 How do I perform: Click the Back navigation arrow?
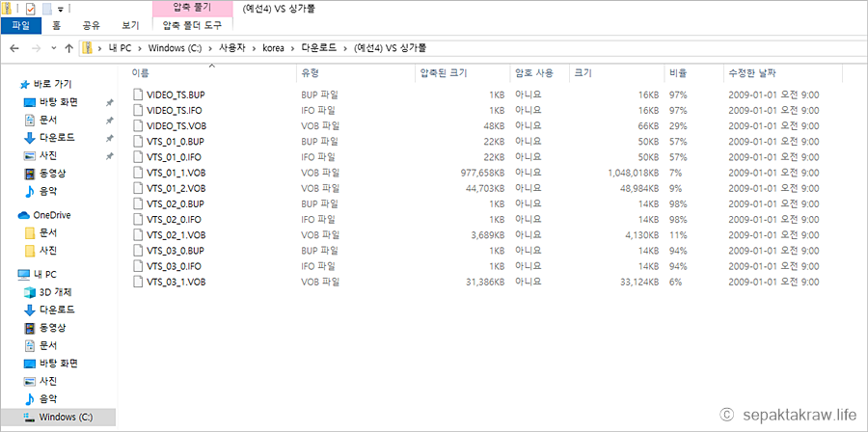(14, 48)
